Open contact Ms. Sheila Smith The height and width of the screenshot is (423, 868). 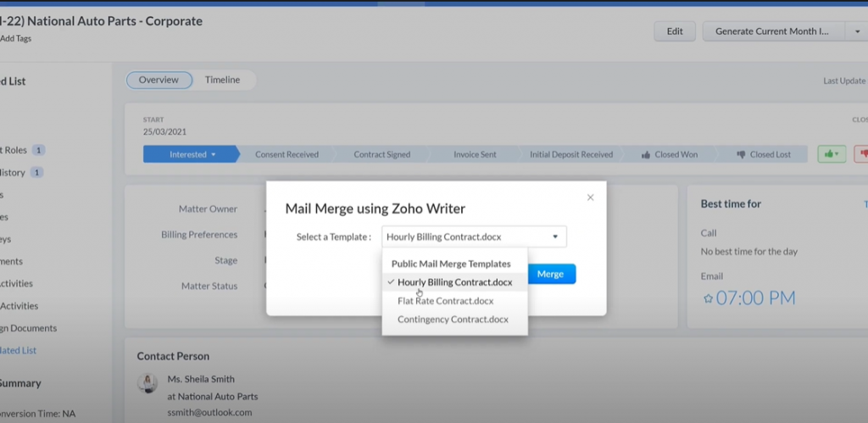201,379
